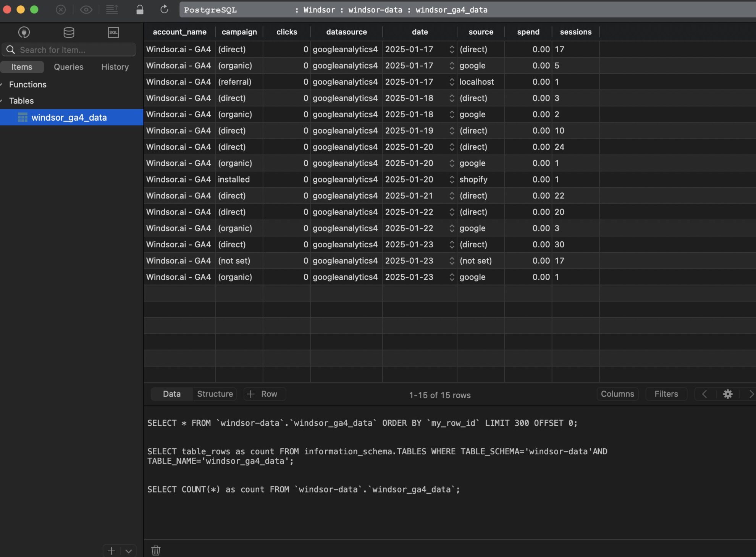Click the table grid icon beside windsor_ga4_data
Screen dimensions: 756x557
[x=23, y=118]
